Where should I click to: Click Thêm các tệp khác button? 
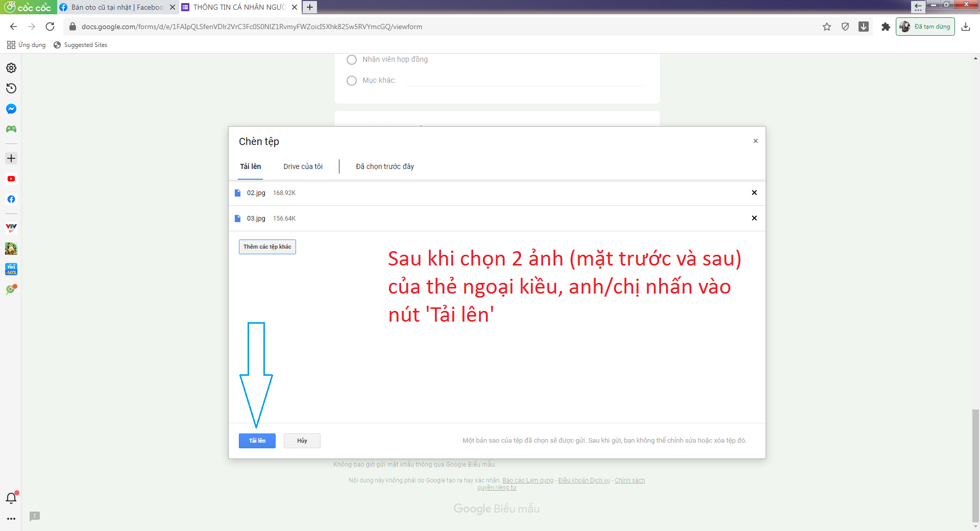[x=267, y=247]
